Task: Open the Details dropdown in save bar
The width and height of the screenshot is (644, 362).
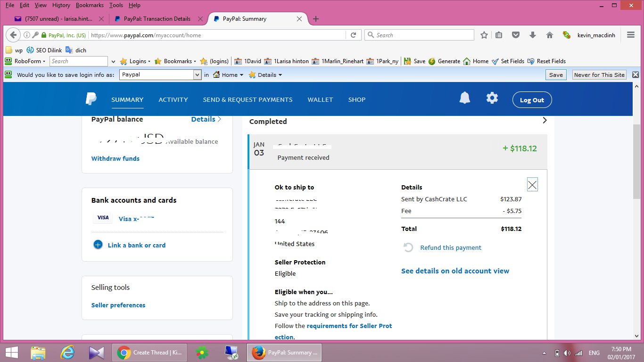Action: [x=265, y=74]
